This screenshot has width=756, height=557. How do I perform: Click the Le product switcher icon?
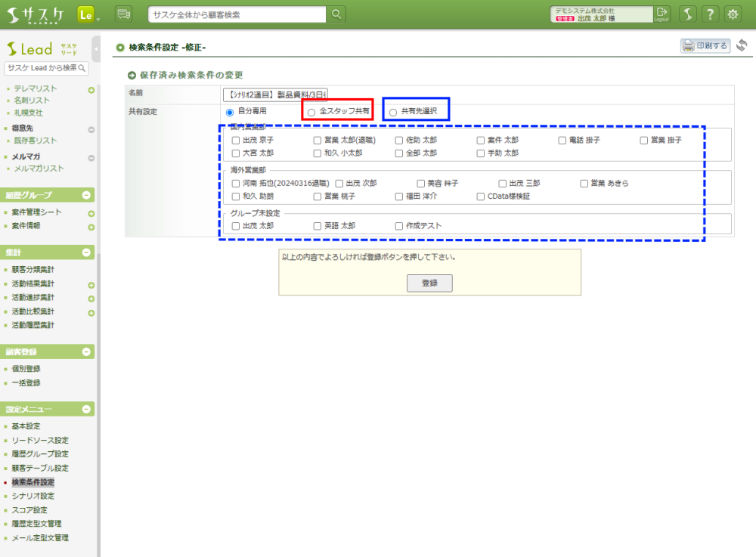[x=85, y=14]
